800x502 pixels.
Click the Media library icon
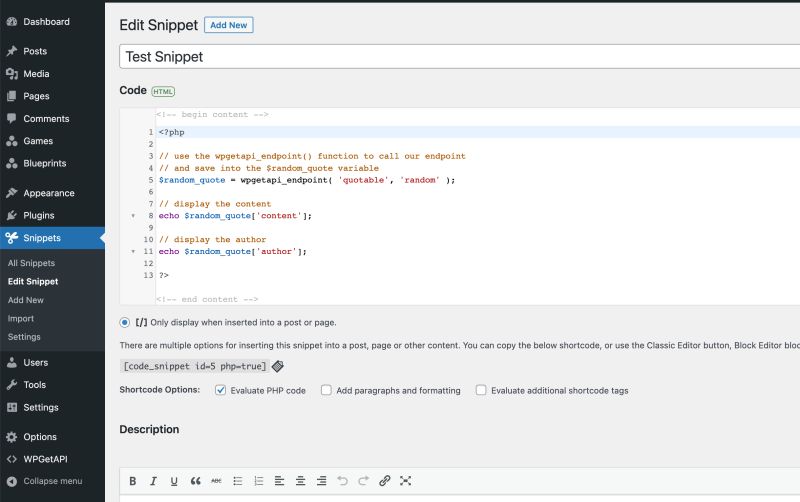(x=12, y=73)
